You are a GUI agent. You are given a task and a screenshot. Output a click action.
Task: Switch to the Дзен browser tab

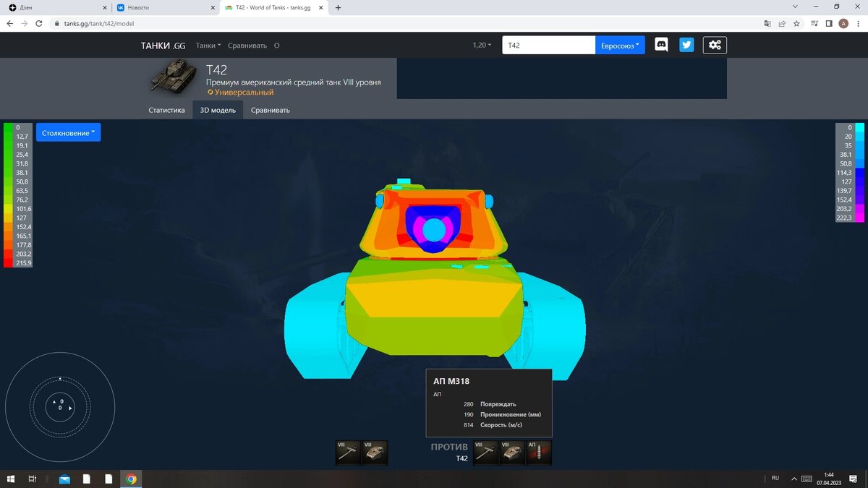point(55,7)
